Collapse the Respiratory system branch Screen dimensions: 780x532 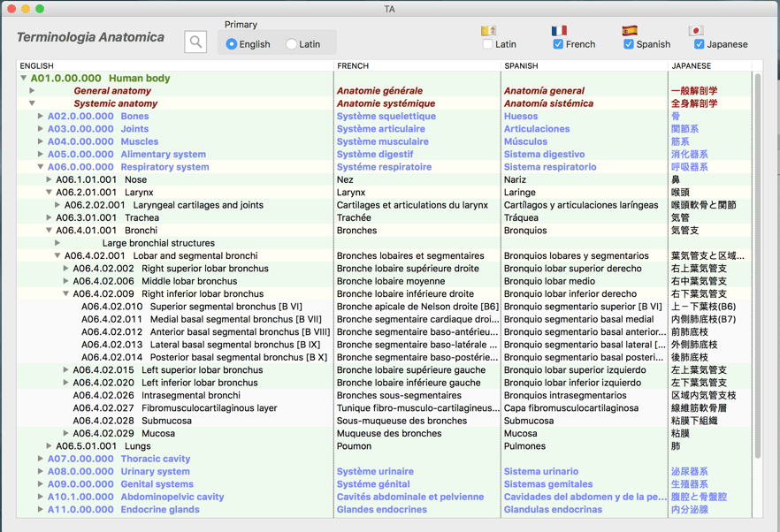click(x=41, y=167)
